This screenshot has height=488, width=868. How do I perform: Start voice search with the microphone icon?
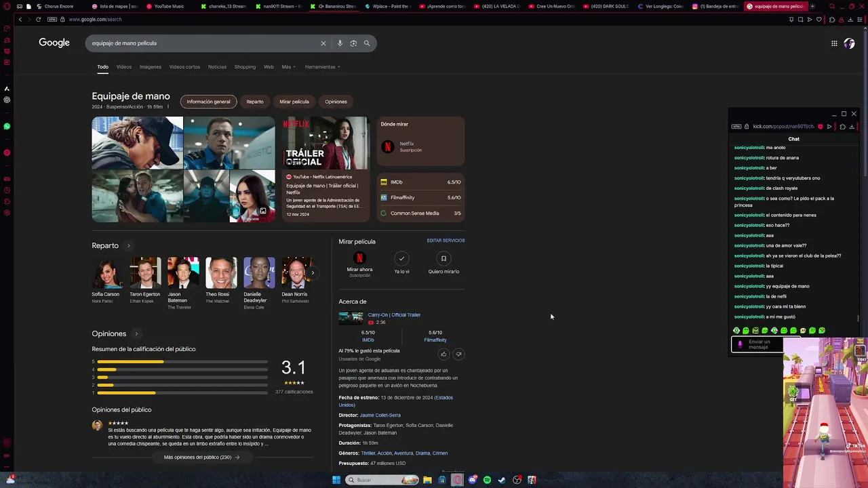pos(340,43)
